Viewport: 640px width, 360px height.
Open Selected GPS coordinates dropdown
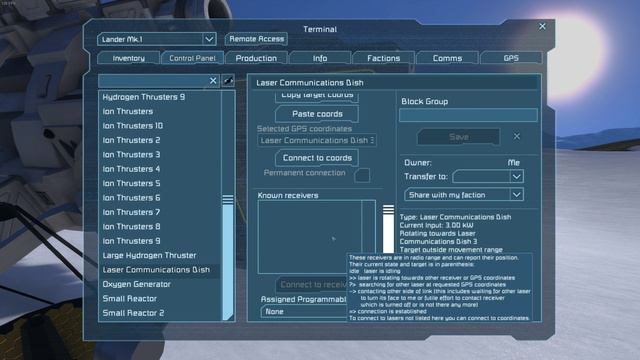tap(317, 140)
